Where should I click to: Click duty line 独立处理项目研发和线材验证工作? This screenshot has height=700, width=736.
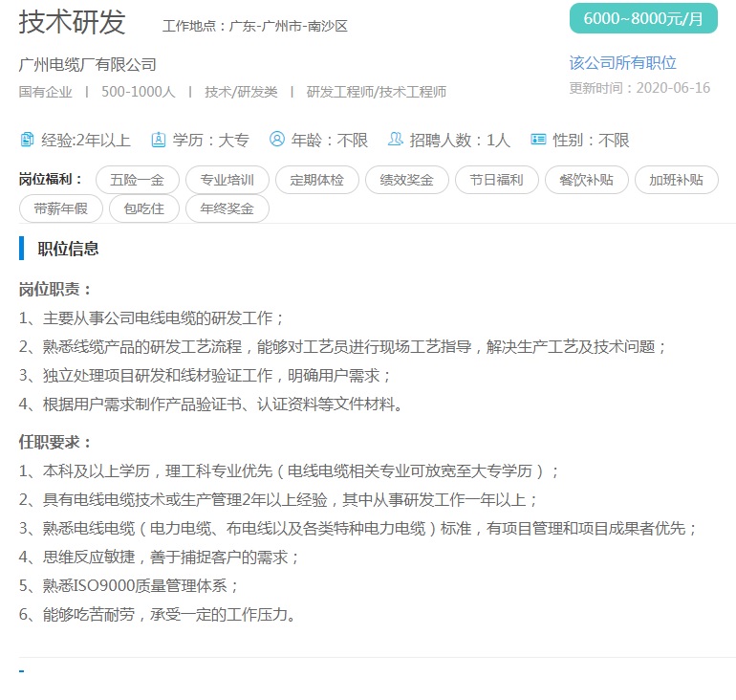[x=205, y=376]
